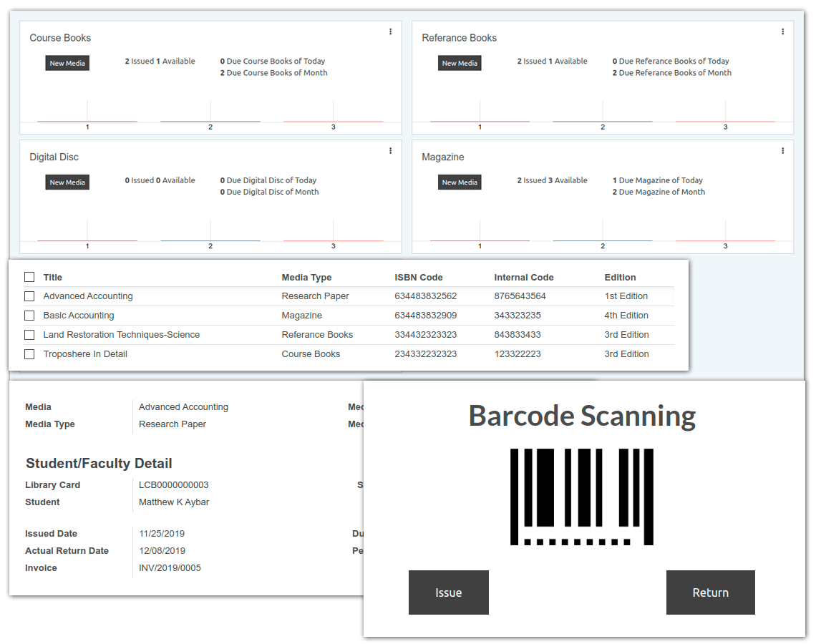Click New Media in the Digital Disc card
The height and width of the screenshot is (644, 816).
(x=67, y=182)
